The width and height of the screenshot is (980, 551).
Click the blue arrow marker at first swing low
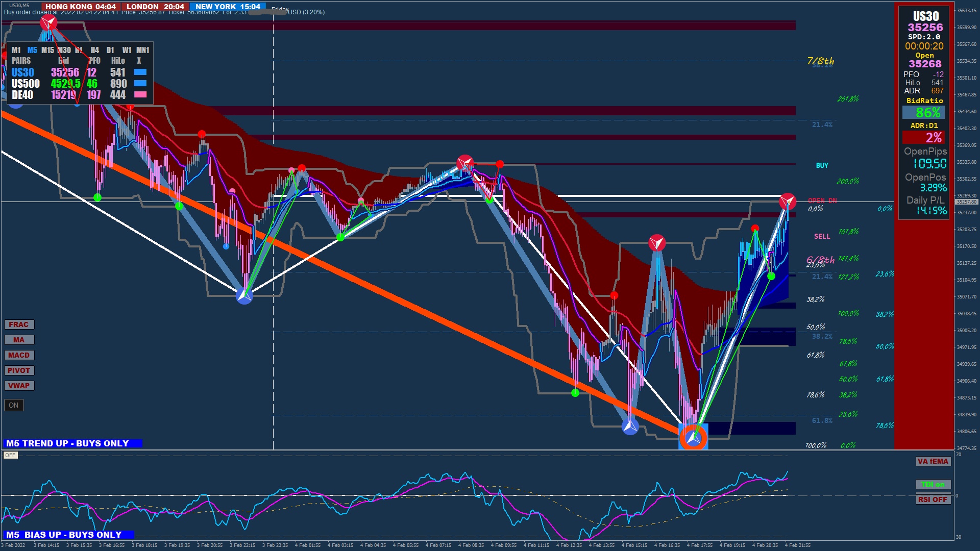(244, 295)
